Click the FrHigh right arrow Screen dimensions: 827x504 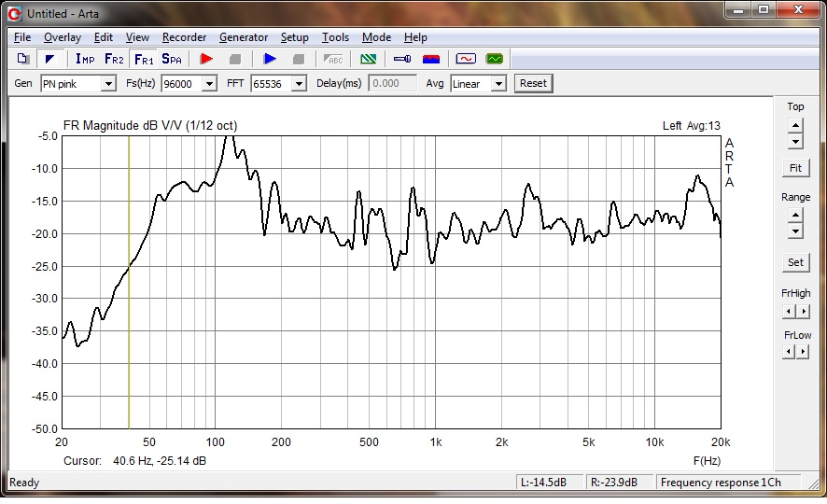point(803,312)
